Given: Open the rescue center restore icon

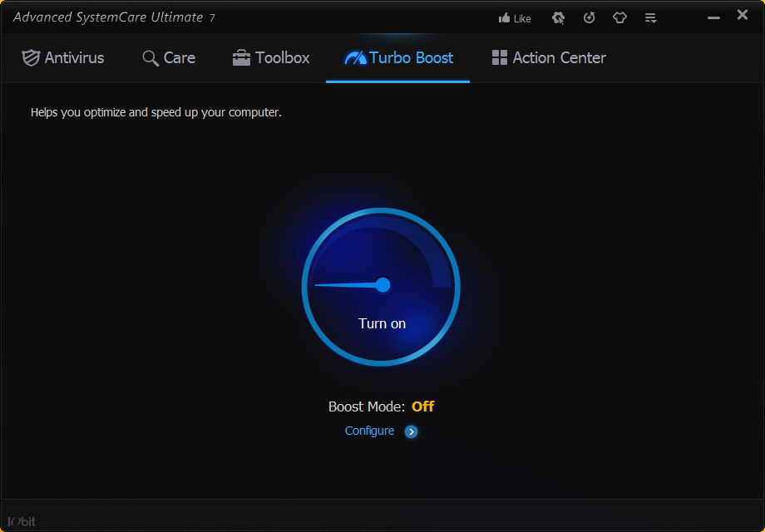Looking at the screenshot, I should [x=590, y=18].
